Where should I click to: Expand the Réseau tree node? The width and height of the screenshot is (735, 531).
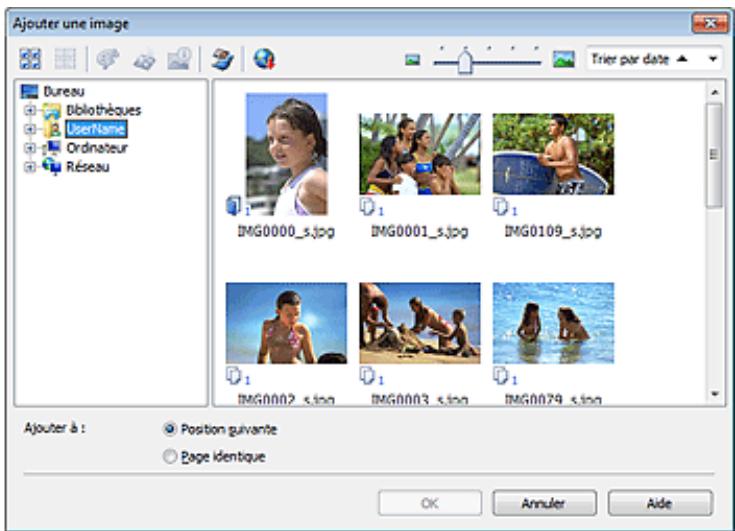pyautogui.click(x=30, y=166)
